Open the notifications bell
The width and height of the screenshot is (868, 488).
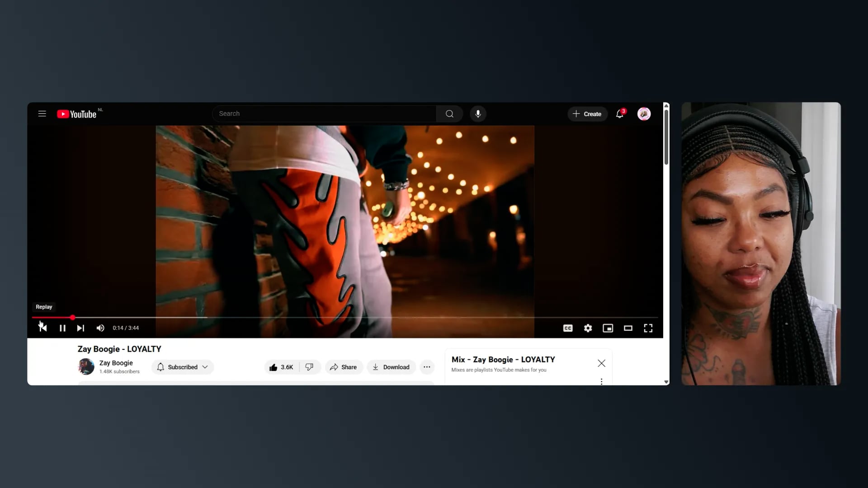620,114
